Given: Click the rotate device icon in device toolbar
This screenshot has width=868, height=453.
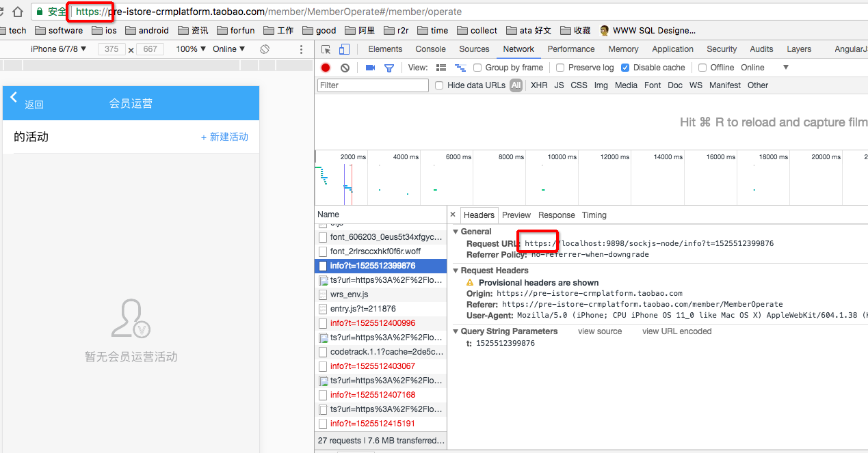Looking at the screenshot, I should (265, 49).
